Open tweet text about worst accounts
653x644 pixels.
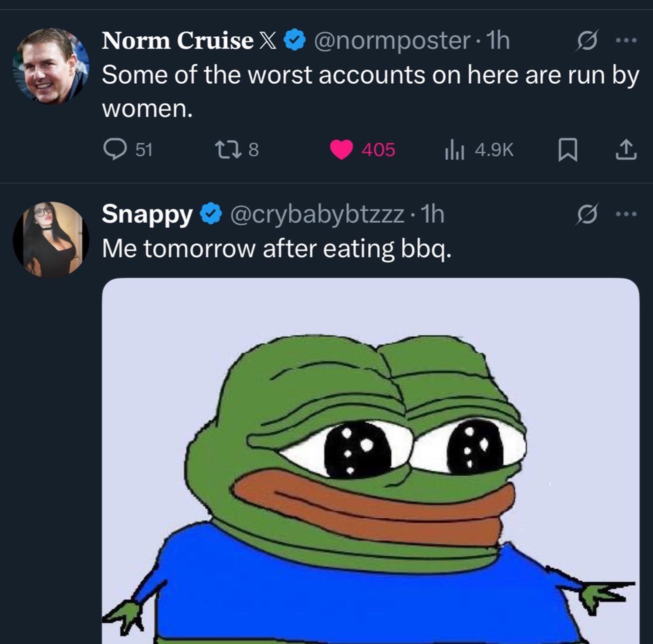coord(371,91)
